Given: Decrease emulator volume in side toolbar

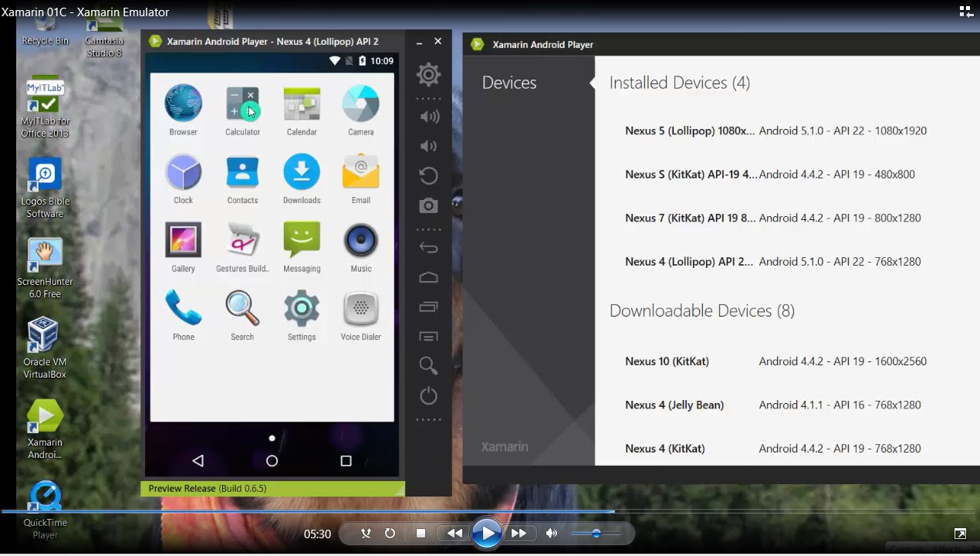Looking at the screenshot, I should point(428,146).
